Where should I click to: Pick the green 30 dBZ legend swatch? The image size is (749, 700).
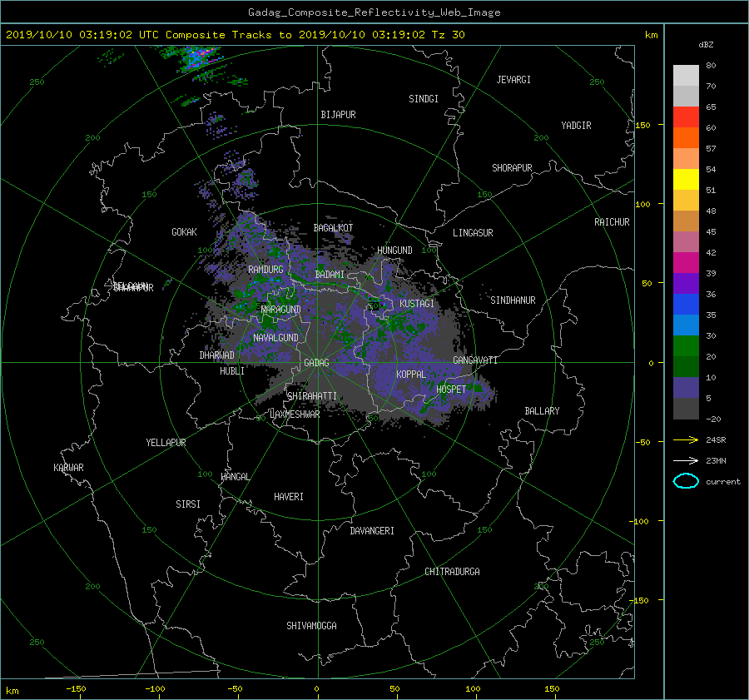point(686,345)
